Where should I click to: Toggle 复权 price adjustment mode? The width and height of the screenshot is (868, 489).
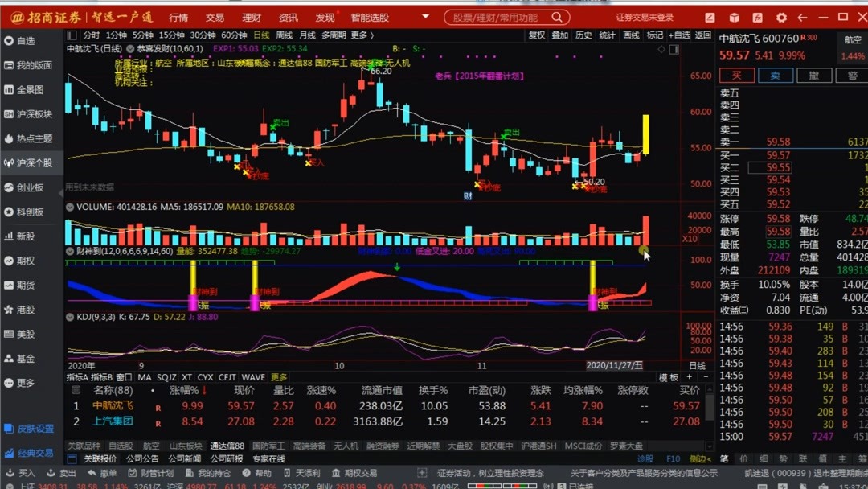pyautogui.click(x=537, y=35)
